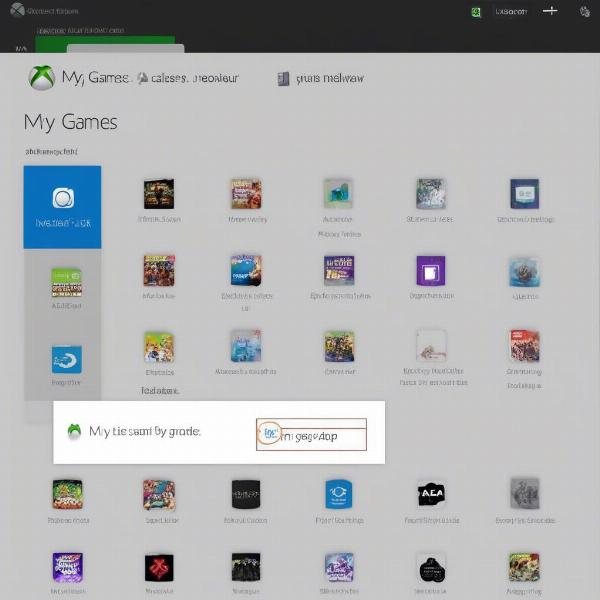Click the plus icon in the top bar

[550, 11]
